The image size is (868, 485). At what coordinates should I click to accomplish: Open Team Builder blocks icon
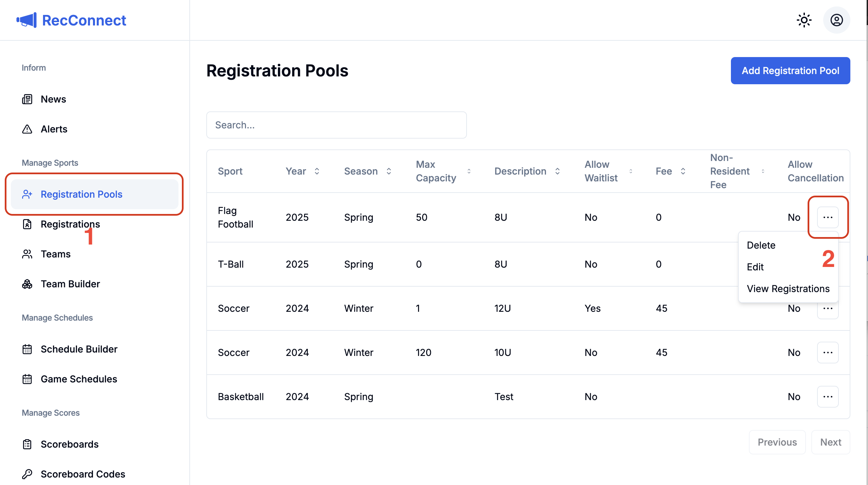27,284
